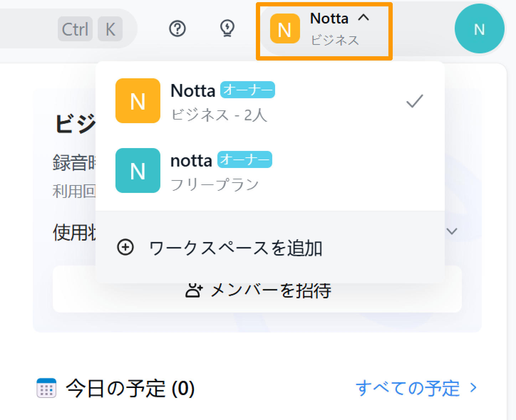Click the teal N icon of notta workspace
Image resolution: width=516 pixels, height=420 pixels.
pyautogui.click(x=138, y=170)
